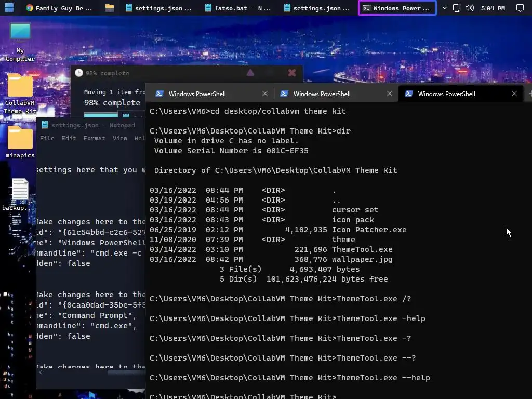532x399 pixels.
Task: Switch to first Windows PowerShell tab
Action: click(210, 94)
